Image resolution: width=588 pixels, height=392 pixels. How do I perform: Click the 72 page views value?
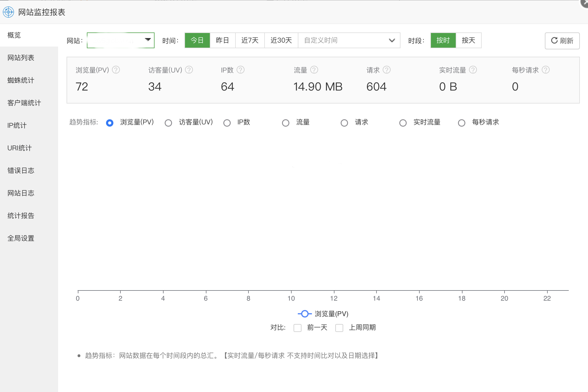coord(82,87)
